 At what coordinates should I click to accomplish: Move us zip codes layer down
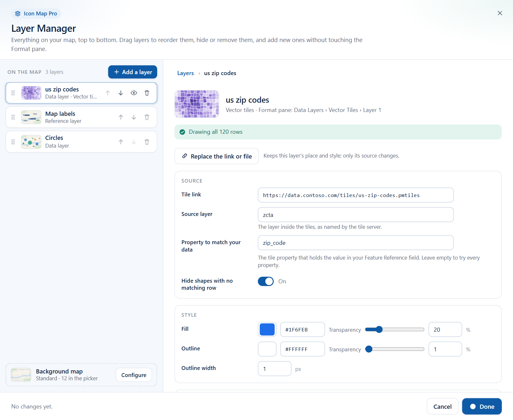pyautogui.click(x=121, y=93)
